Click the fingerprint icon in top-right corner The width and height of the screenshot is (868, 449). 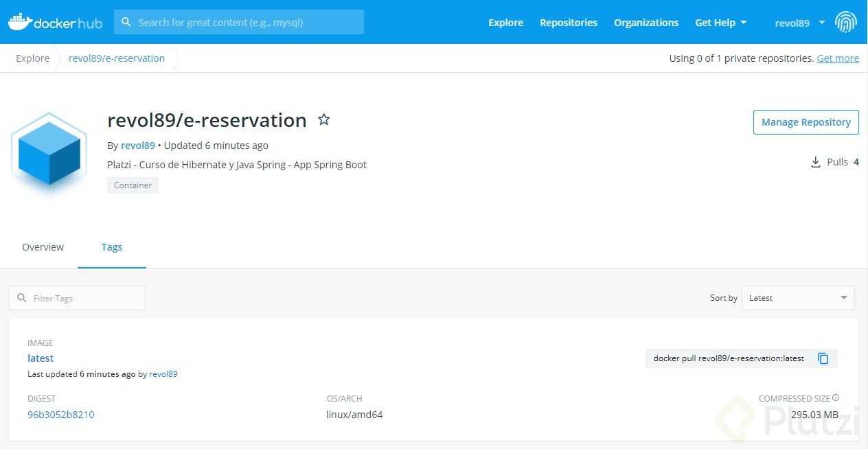click(x=846, y=22)
